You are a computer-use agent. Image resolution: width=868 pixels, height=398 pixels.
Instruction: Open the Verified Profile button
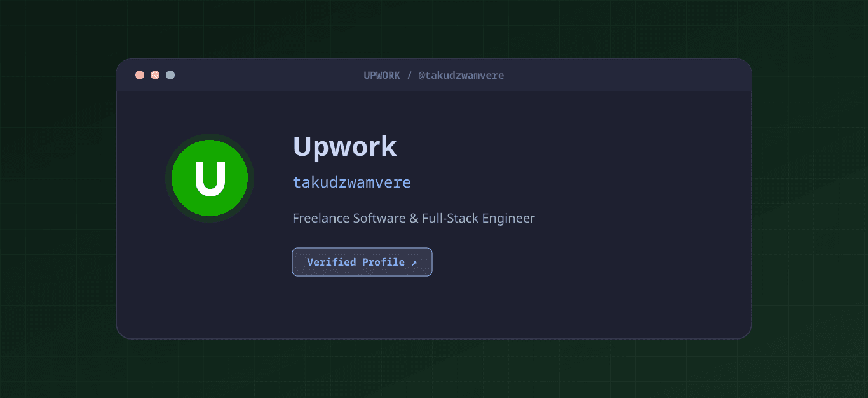pyautogui.click(x=362, y=262)
